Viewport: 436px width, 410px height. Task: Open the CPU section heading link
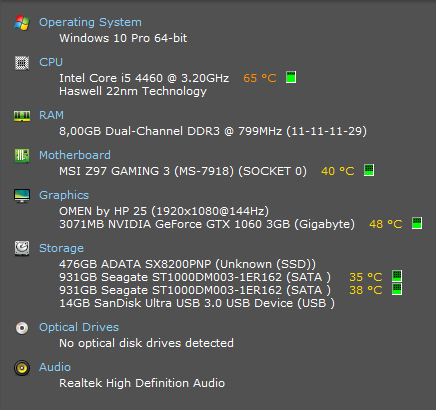[51, 62]
